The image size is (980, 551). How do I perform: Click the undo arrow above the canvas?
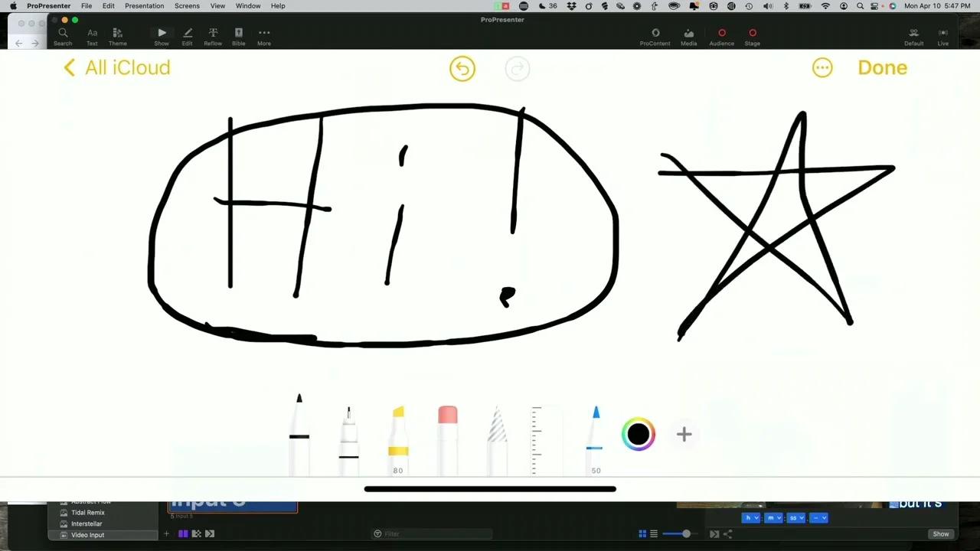coord(462,68)
